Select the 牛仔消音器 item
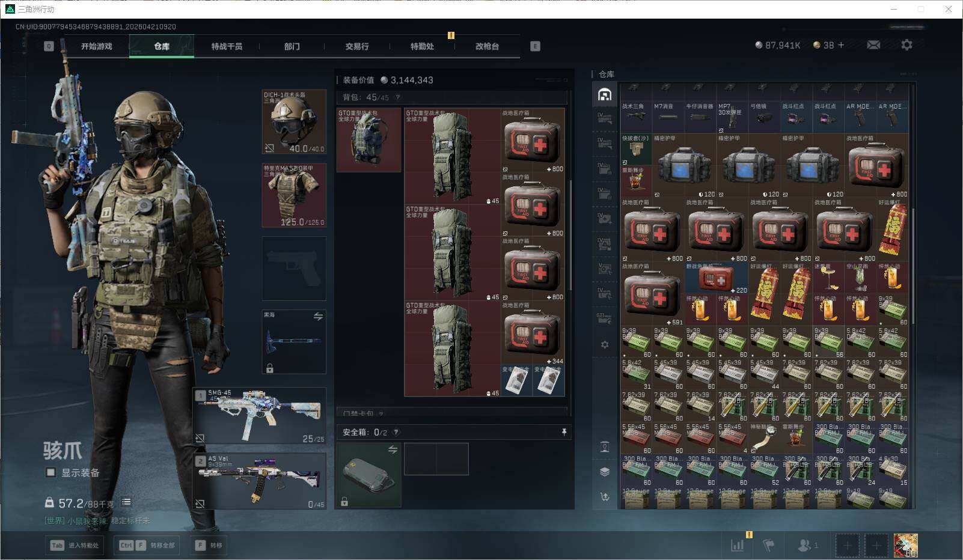Screen dimensions: 963x560 point(700,117)
